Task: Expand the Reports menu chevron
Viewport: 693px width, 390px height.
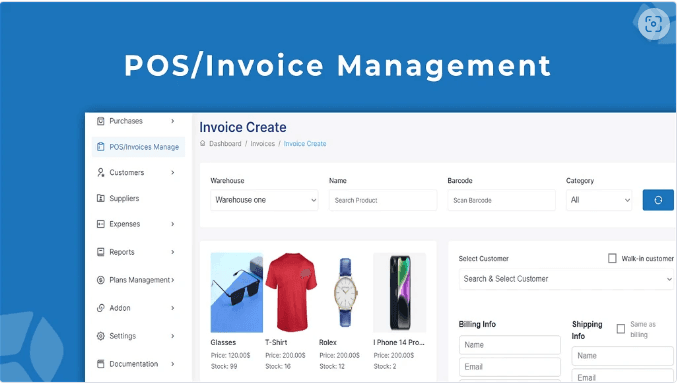Action: click(173, 252)
